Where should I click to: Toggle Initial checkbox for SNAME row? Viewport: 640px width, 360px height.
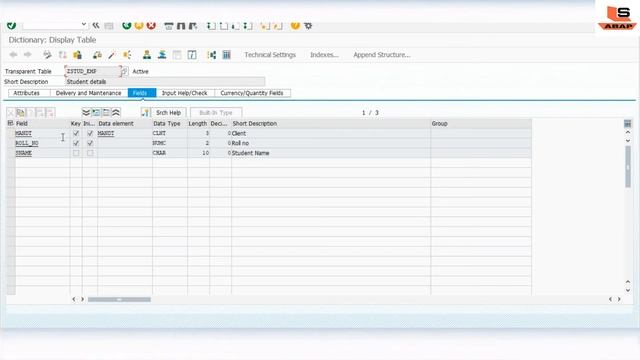[90, 153]
